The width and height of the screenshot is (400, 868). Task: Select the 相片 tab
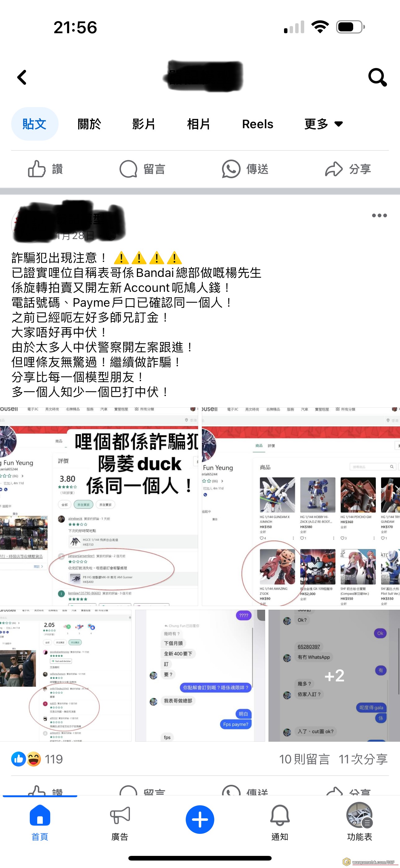point(199,124)
